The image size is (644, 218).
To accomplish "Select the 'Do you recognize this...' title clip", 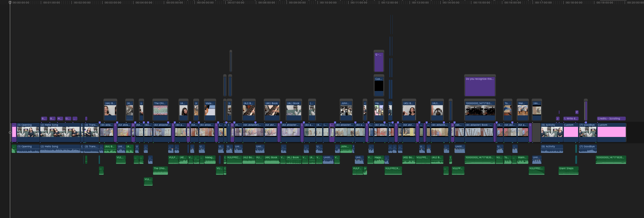I will [480, 86].
